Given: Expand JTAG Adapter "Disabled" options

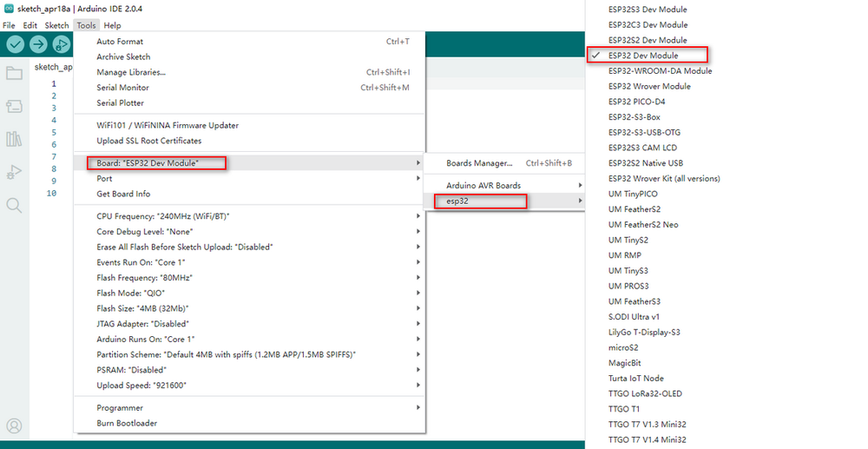Looking at the screenshot, I should pyautogui.click(x=250, y=324).
